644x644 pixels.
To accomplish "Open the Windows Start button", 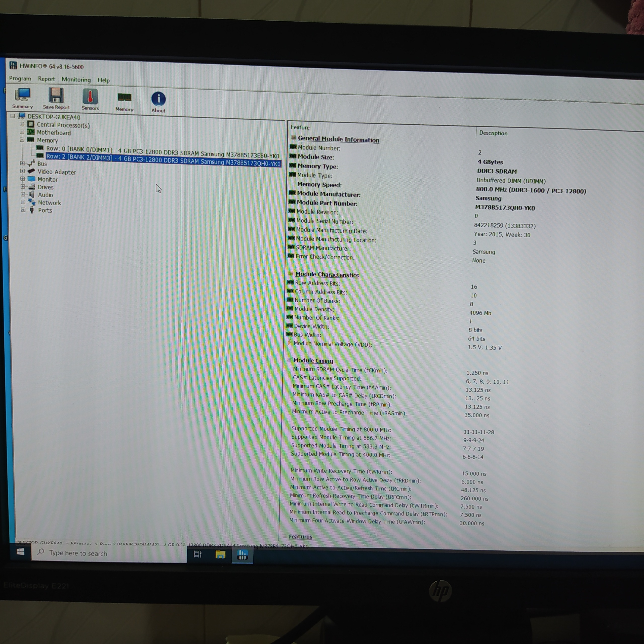I will tap(21, 552).
